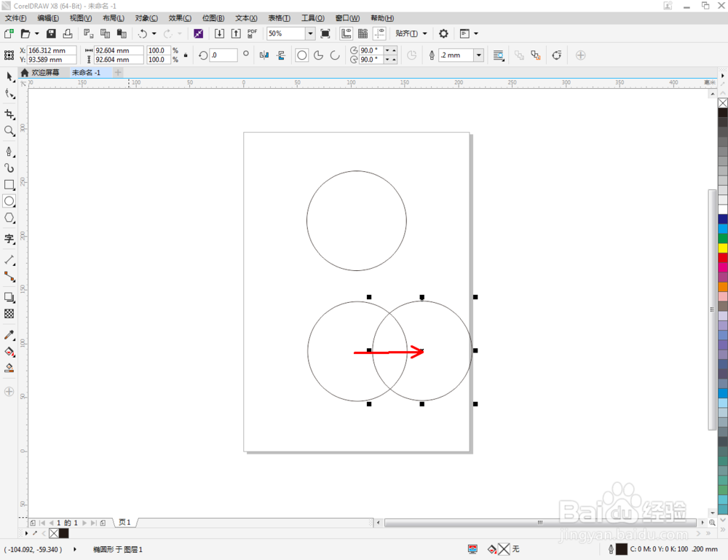Viewport: 728px width, 560px height.
Task: Select the Transparency tool
Action: click(9, 314)
